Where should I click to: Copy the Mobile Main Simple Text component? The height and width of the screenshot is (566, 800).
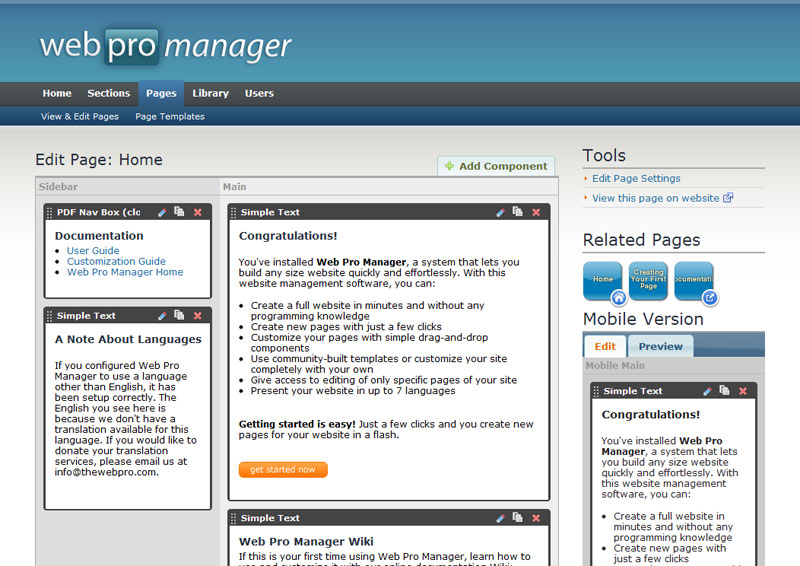click(x=724, y=390)
